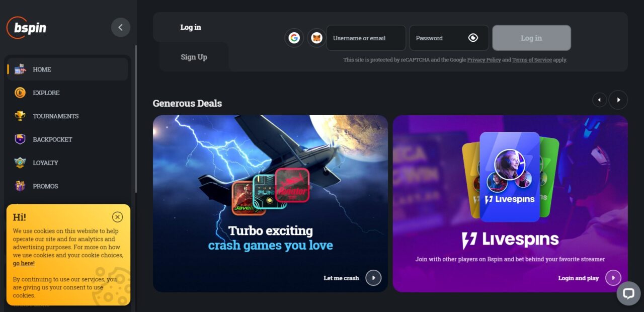The image size is (644, 312).
Task: Click Login and play on Livespins
Action: tap(589, 278)
